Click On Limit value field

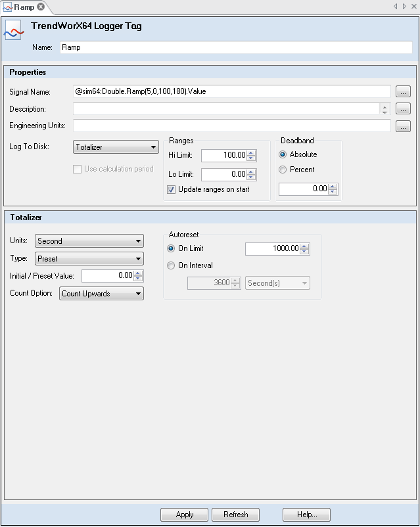click(272, 249)
